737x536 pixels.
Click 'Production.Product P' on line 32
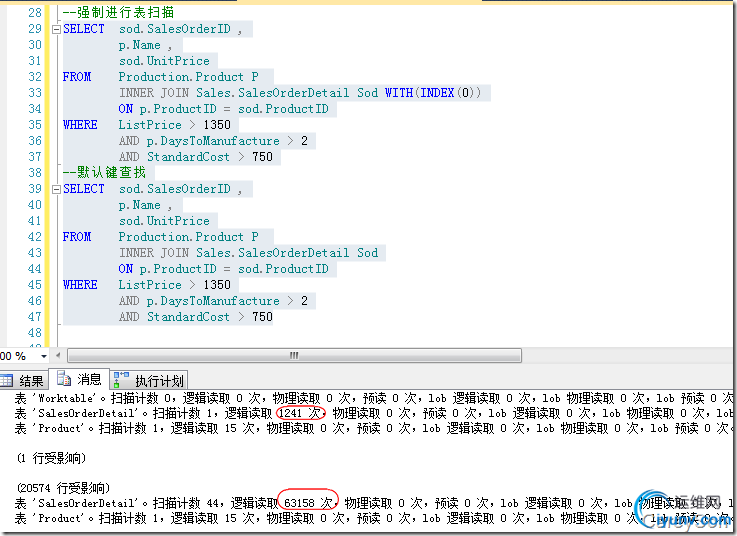188,77
